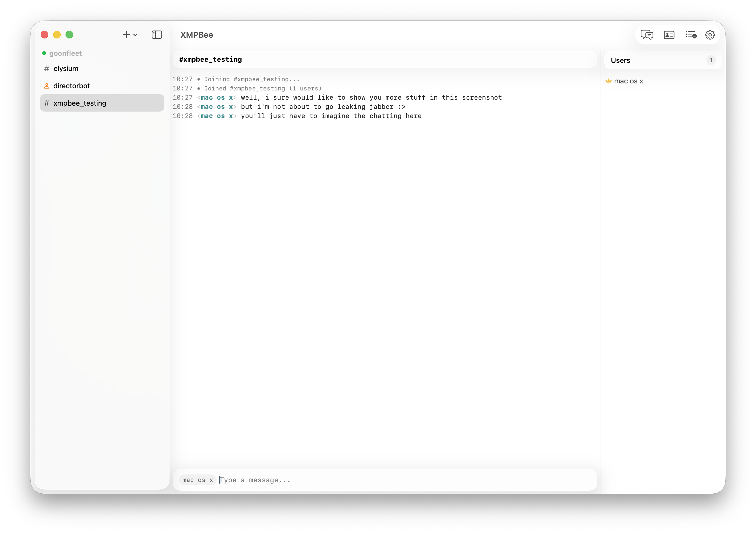
Task: Close the XMPBee window
Action: 44,35
